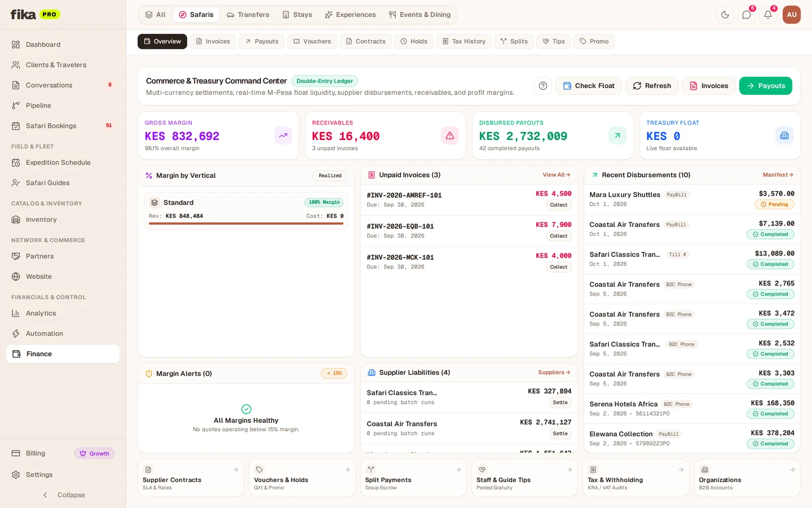Open the Tips finance tab
Screen dimensions: 812x508
[x=554, y=41]
